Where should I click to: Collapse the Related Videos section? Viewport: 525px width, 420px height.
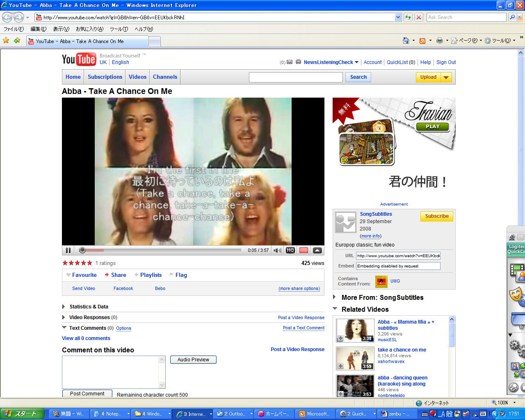(x=335, y=309)
